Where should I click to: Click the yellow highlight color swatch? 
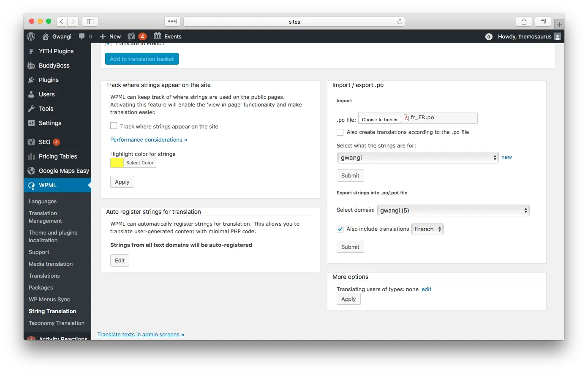click(117, 163)
